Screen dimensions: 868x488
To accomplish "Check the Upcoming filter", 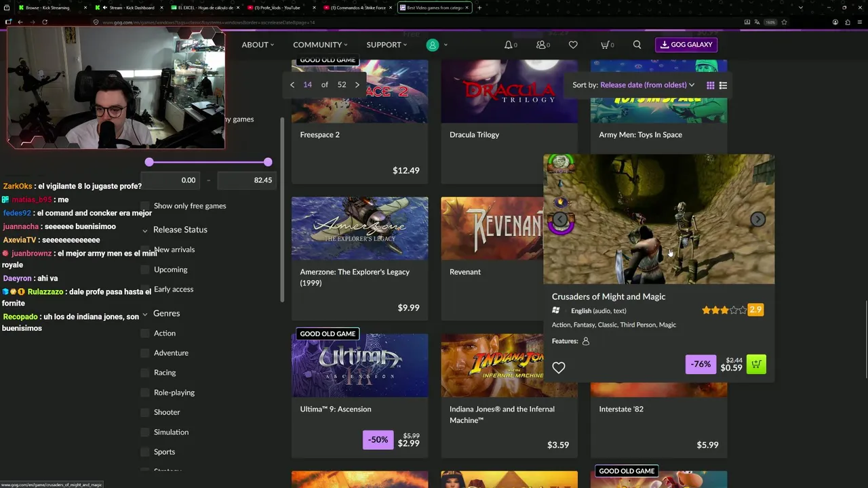I will pyautogui.click(x=145, y=270).
